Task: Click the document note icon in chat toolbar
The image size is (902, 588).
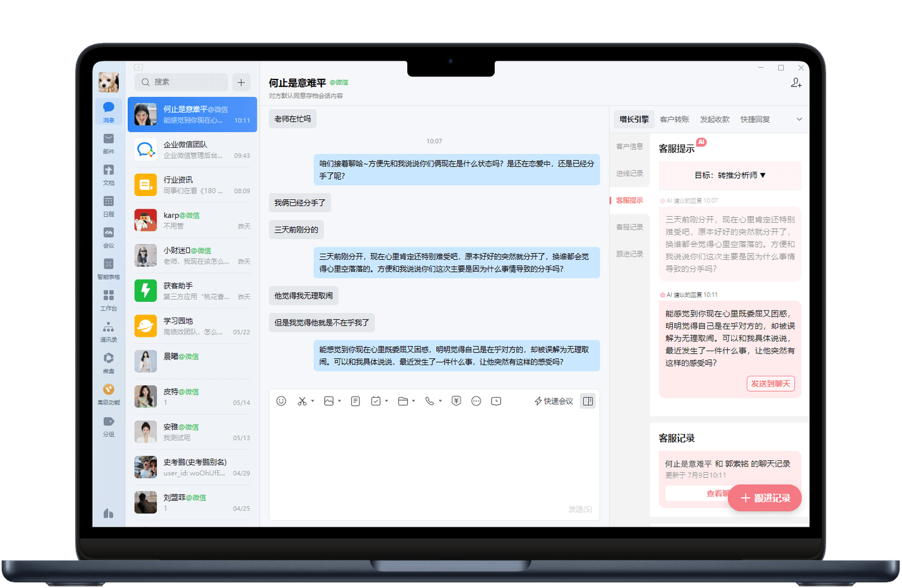Action: point(355,401)
